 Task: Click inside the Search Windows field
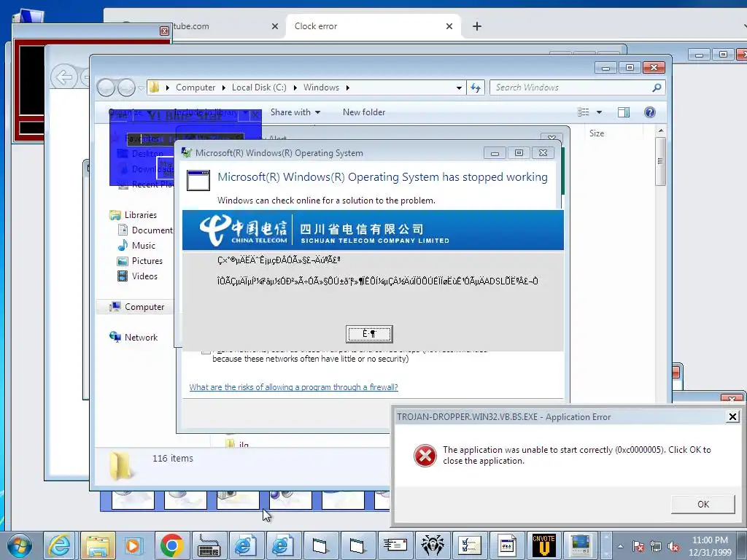[x=577, y=87]
